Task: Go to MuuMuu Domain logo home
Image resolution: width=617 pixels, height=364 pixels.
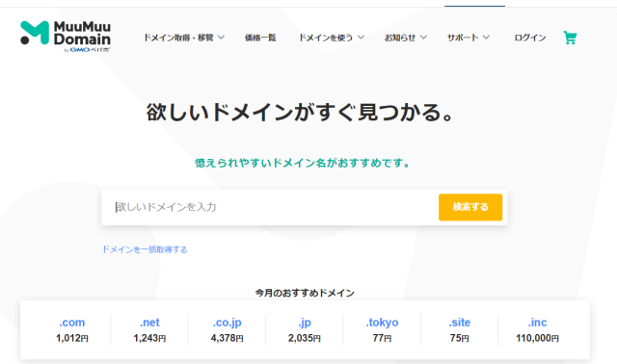Action: pyautogui.click(x=66, y=37)
